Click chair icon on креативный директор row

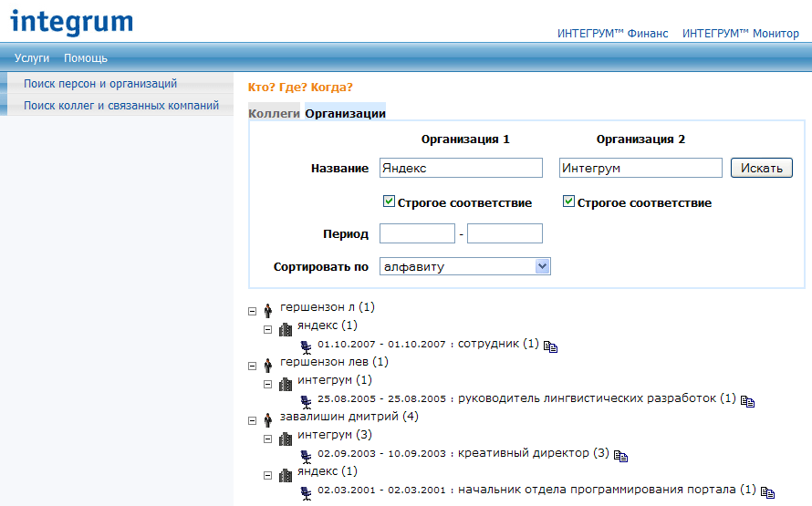pyautogui.click(x=306, y=457)
